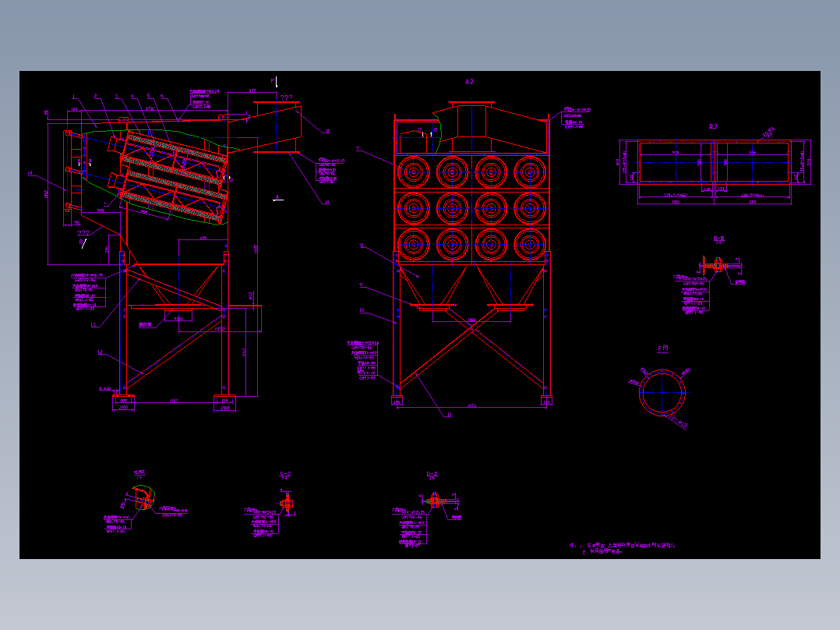The image size is (840, 630).
Task: Select the F-view flange circle
Action: (x=662, y=392)
